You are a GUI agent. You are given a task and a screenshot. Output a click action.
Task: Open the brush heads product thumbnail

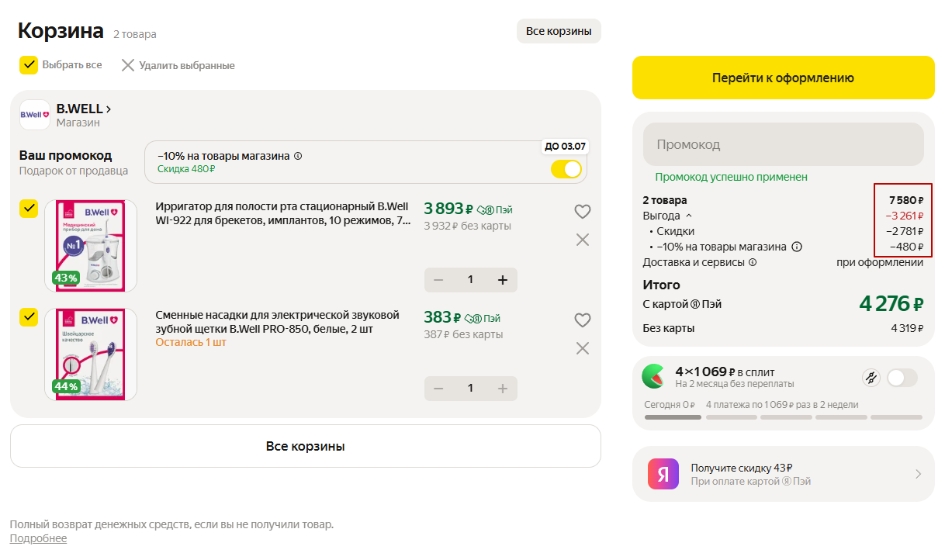(91, 354)
